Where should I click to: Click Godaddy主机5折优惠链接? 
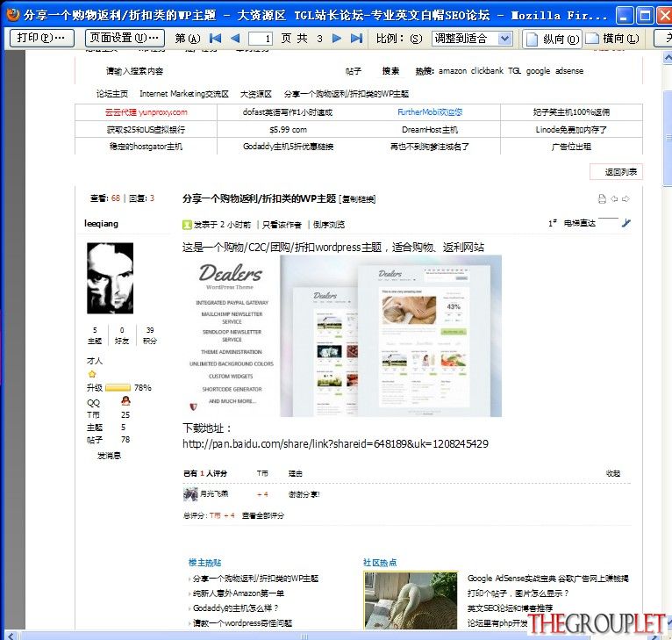pyautogui.click(x=288, y=147)
